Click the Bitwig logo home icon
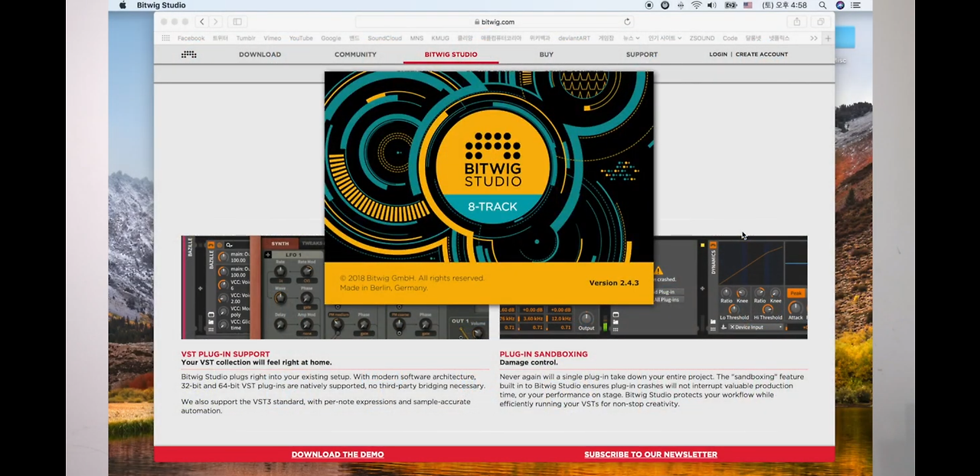The height and width of the screenshot is (476, 980). (x=189, y=54)
